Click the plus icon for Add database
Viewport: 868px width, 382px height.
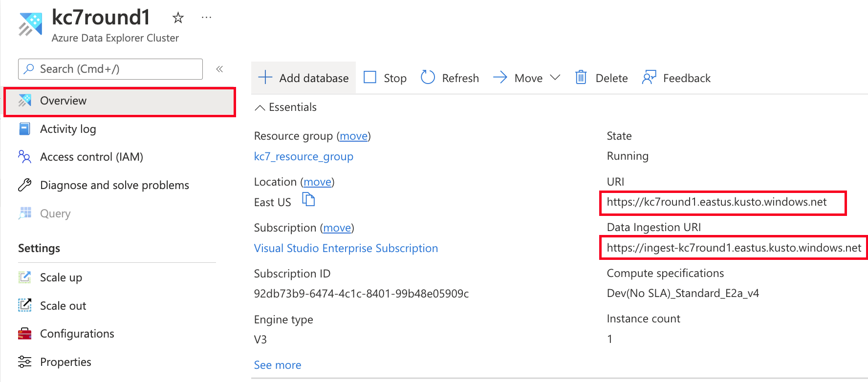pyautogui.click(x=265, y=77)
